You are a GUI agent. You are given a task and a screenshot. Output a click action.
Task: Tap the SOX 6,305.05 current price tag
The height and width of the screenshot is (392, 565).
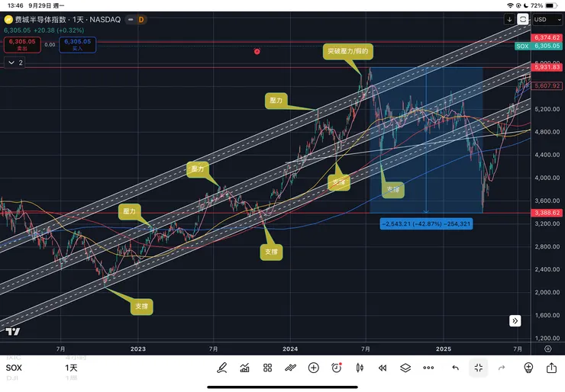coord(539,46)
